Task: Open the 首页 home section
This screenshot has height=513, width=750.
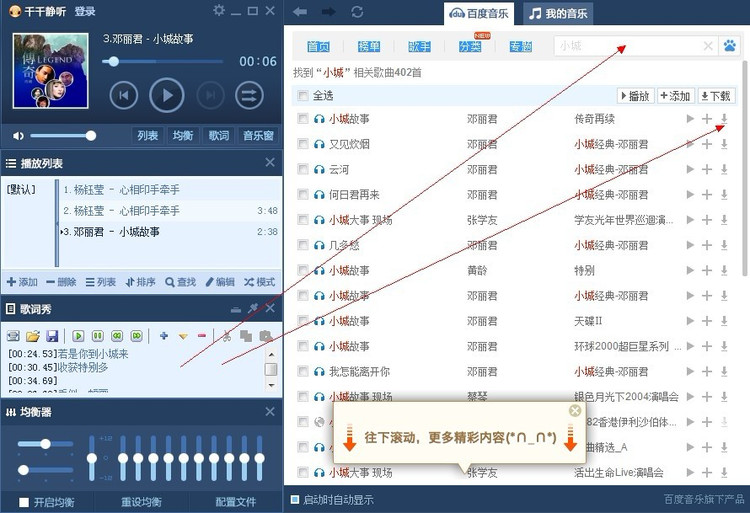Action: point(318,46)
